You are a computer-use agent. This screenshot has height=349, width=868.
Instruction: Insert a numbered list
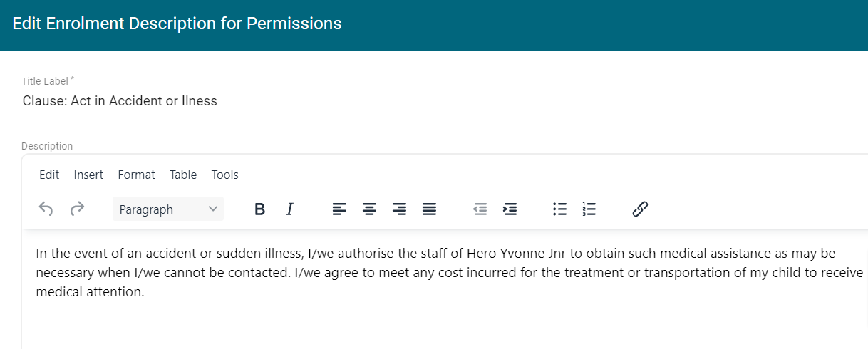(x=589, y=209)
